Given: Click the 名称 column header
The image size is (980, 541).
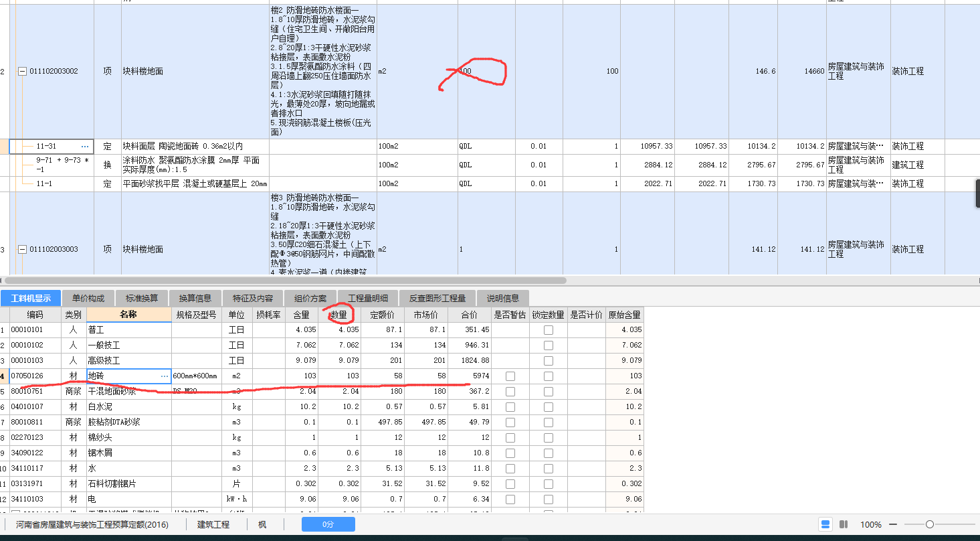Looking at the screenshot, I should pyautogui.click(x=128, y=314).
